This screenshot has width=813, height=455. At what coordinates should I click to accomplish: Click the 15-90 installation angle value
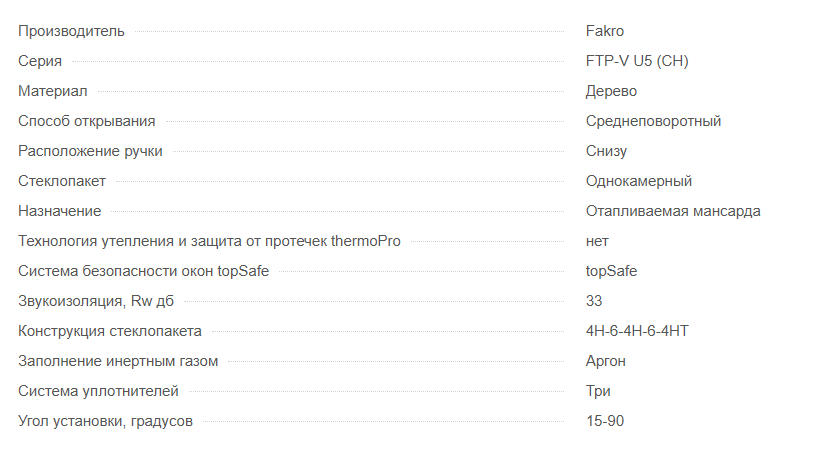point(605,421)
